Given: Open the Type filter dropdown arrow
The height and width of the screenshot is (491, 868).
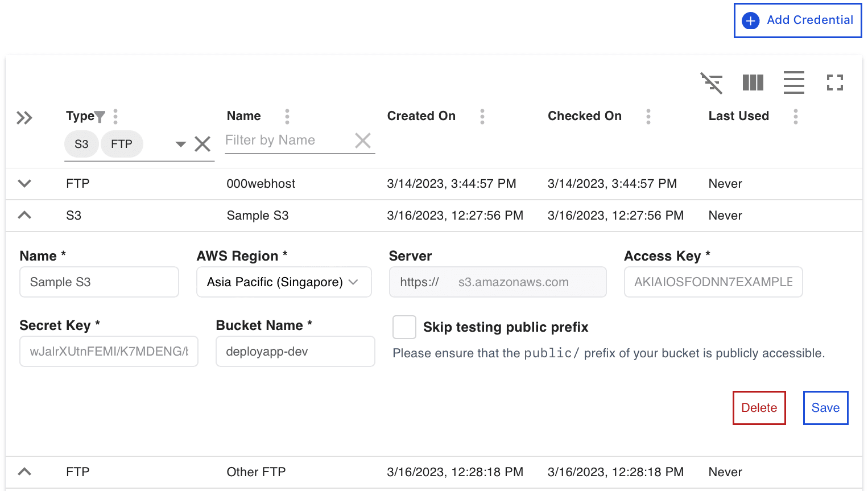Looking at the screenshot, I should click(x=180, y=144).
